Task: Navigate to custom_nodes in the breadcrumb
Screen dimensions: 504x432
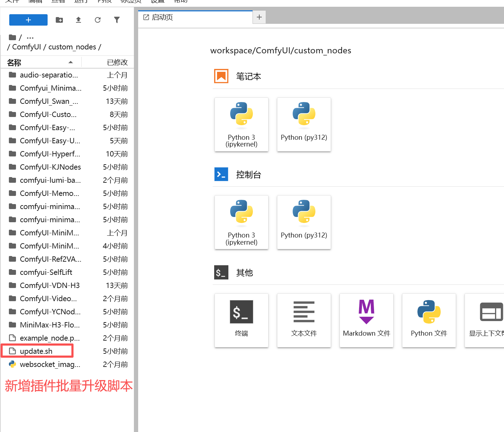Action: tap(72, 47)
